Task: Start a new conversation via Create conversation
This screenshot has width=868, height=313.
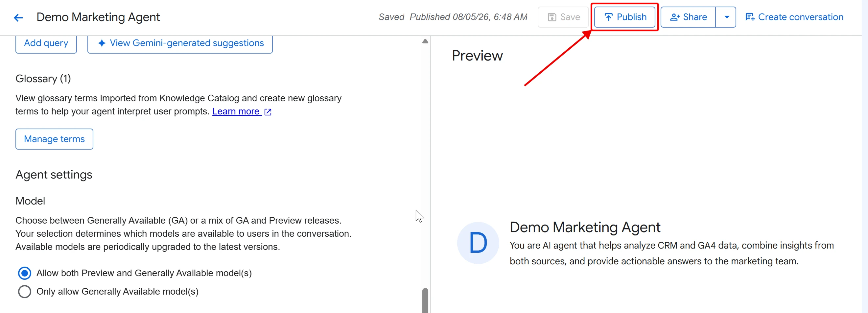Action: [794, 17]
